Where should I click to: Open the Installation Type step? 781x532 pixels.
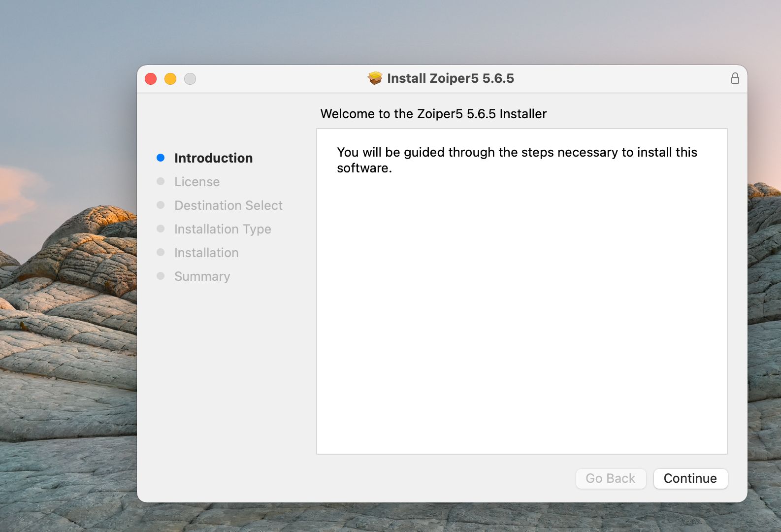(223, 229)
